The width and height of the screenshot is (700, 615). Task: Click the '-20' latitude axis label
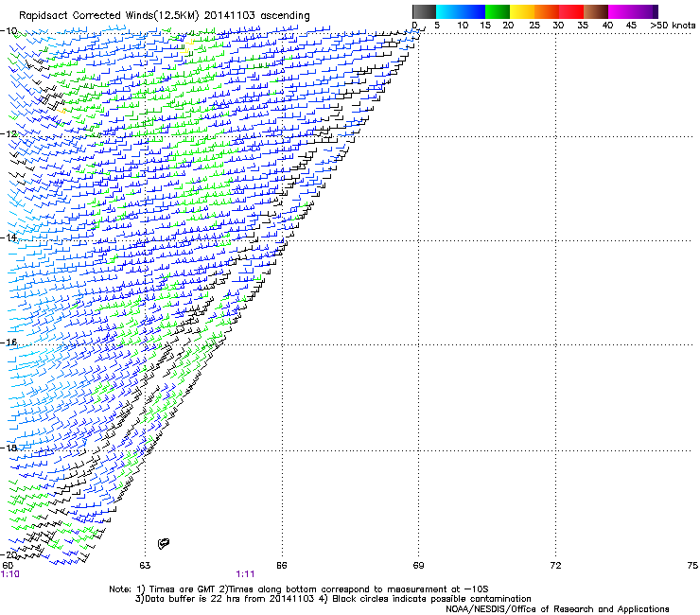(x=9, y=554)
